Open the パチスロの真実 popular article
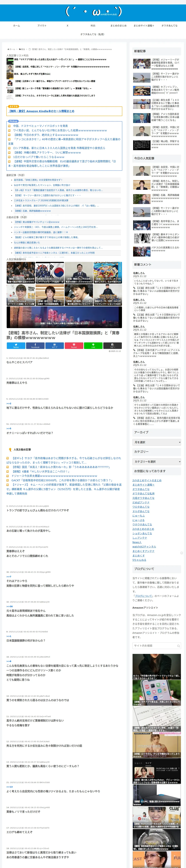The width and height of the screenshot is (186, 868). (157, 251)
